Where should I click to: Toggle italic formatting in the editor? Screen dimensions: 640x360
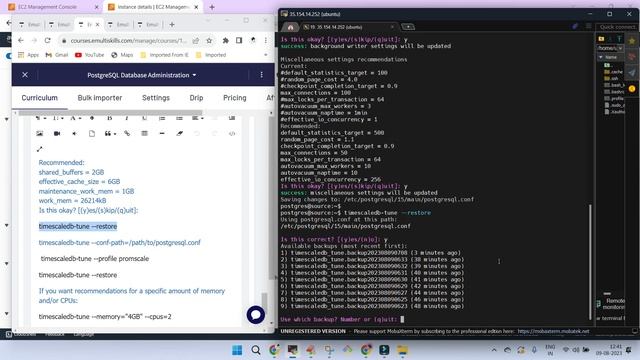click(x=127, y=118)
